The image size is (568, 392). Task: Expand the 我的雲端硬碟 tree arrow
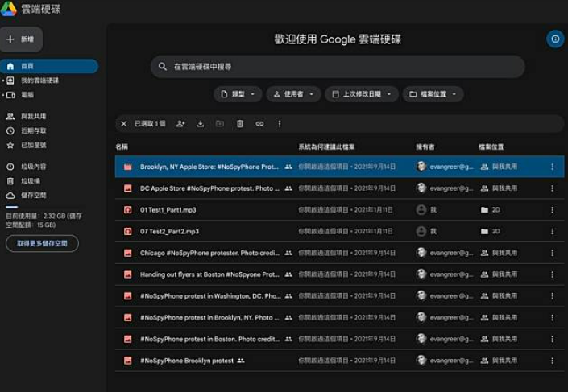tap(3, 80)
